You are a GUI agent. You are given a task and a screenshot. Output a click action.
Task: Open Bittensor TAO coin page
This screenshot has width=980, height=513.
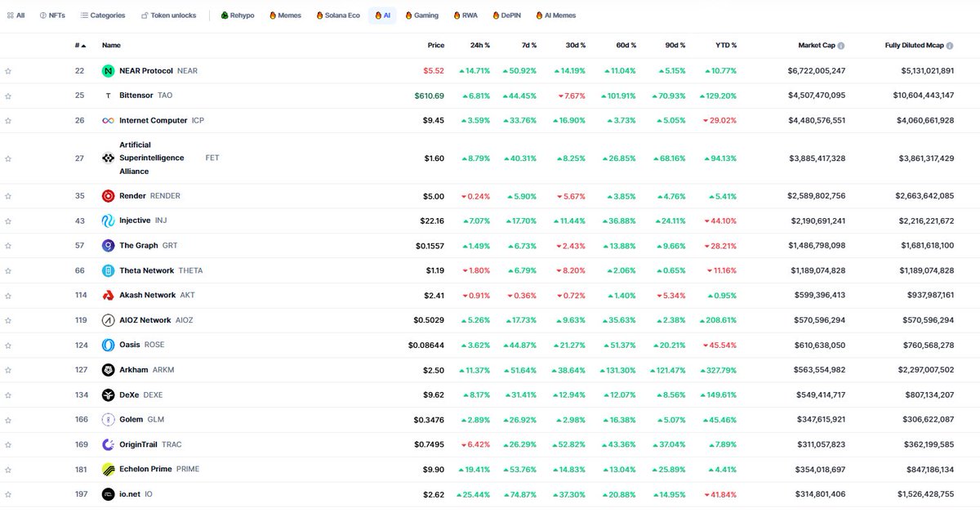point(146,96)
